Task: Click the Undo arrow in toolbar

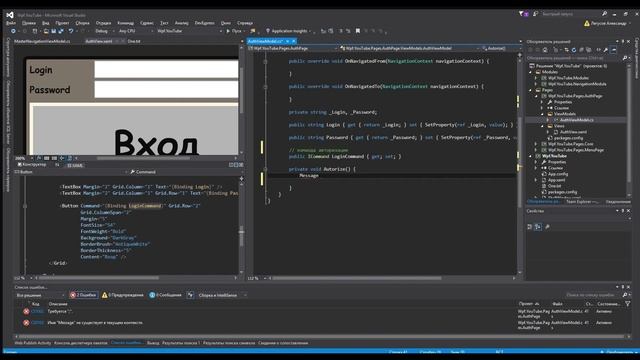Action: pyautogui.click(x=71, y=31)
